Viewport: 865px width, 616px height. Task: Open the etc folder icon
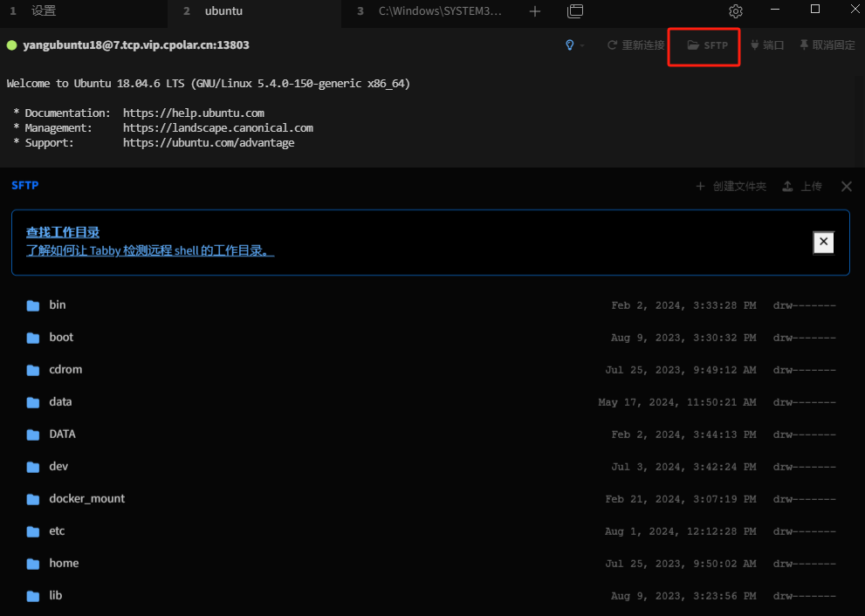pyautogui.click(x=33, y=531)
